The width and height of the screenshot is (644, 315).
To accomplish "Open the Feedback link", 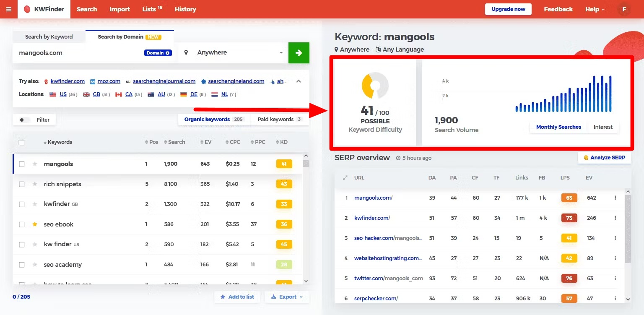I will [558, 9].
